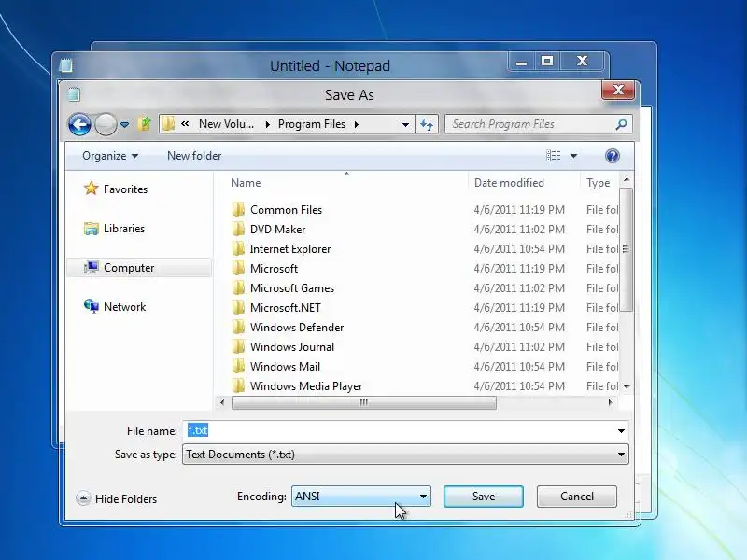Open the view options dropdown arrow
The image size is (747, 560).
[x=573, y=156]
